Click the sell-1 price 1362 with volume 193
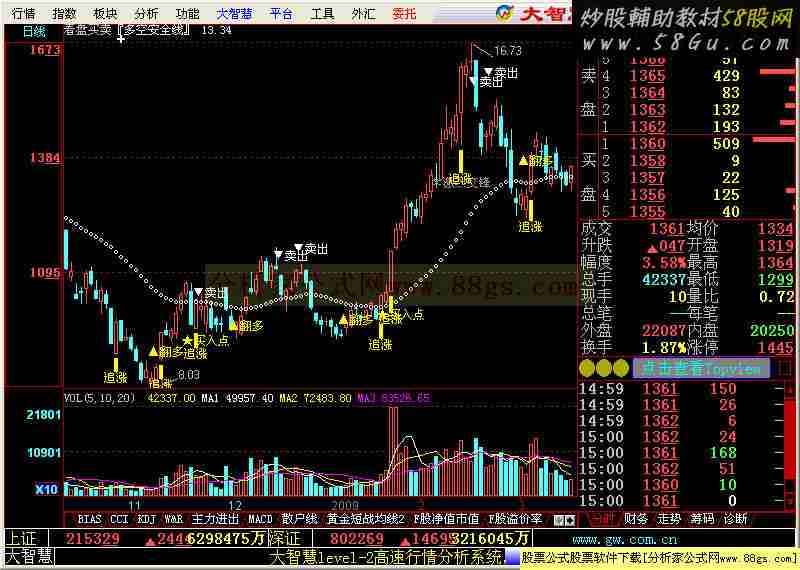 pos(647,126)
